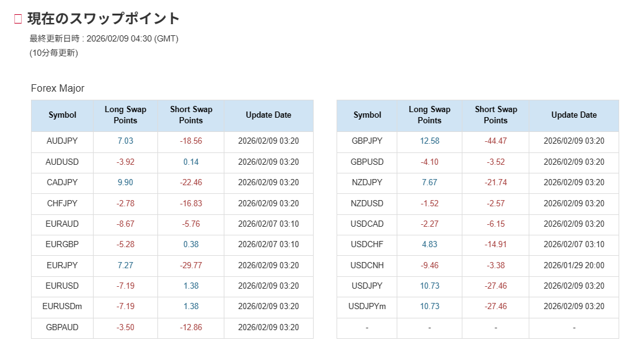Click the USDCNH update date 2026/01/29 20:00
This screenshot has height=350, width=644.
pos(573,265)
